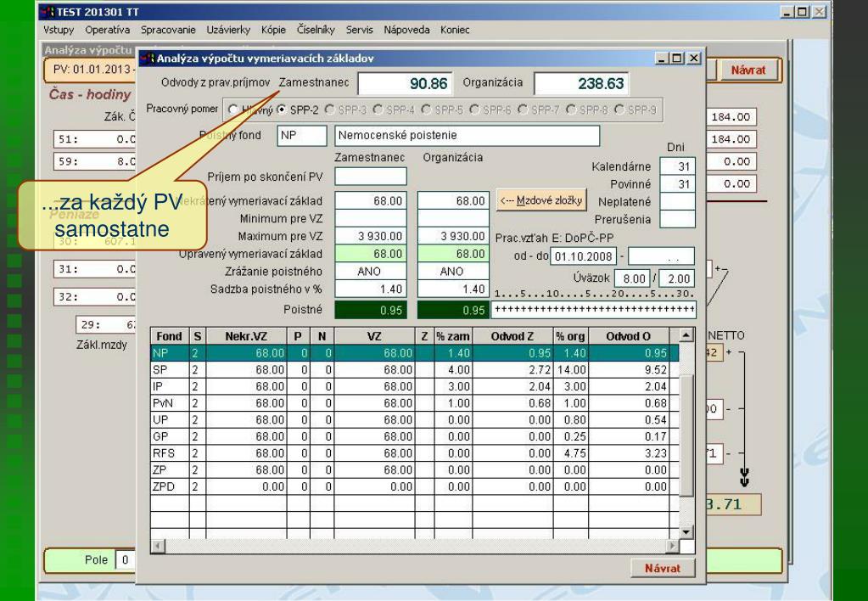Open the Číselníky menu
The image size is (868, 601).
316,30
